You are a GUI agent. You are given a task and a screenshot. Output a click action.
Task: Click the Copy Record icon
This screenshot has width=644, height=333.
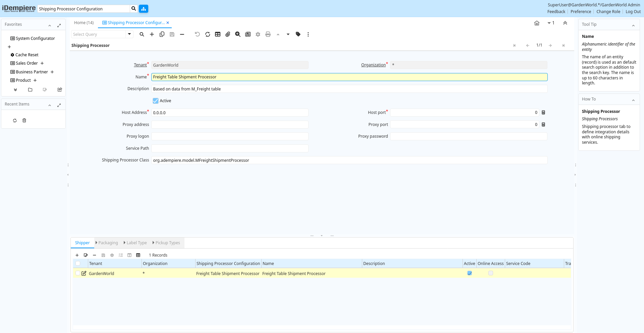tap(162, 35)
